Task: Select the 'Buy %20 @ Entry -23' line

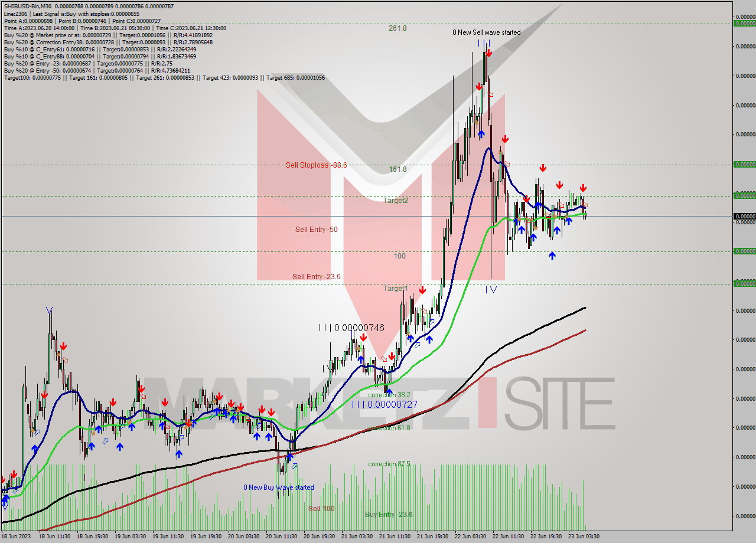Action: coord(87,63)
